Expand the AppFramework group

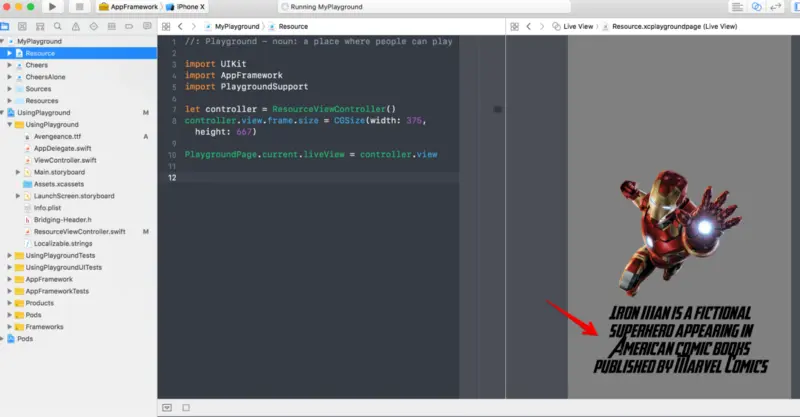click(9, 279)
